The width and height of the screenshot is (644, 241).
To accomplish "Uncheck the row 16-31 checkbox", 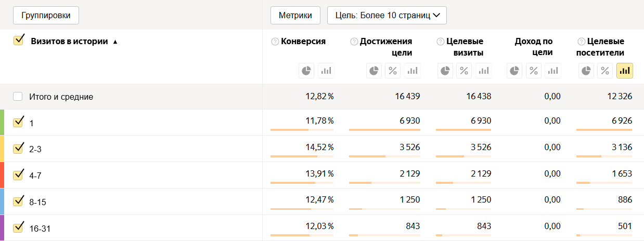I will [x=18, y=227].
